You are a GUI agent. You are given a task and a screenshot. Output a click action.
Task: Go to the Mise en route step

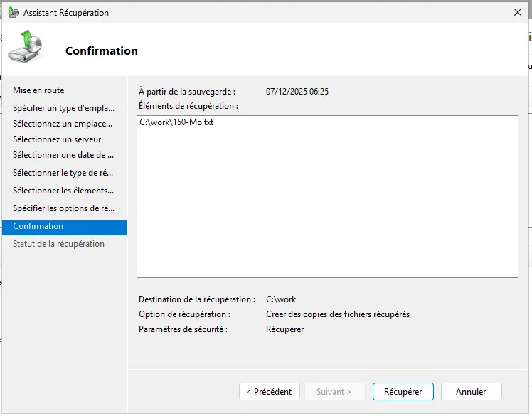(x=38, y=90)
